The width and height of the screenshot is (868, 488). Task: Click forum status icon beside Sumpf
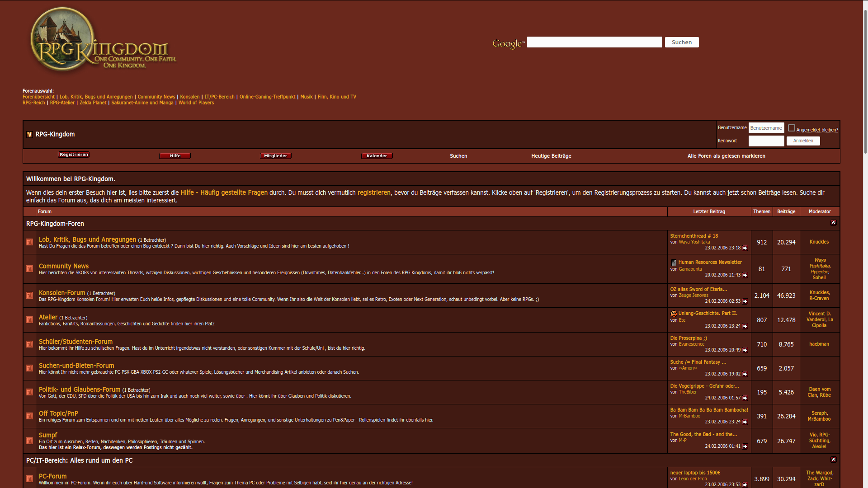tap(29, 441)
